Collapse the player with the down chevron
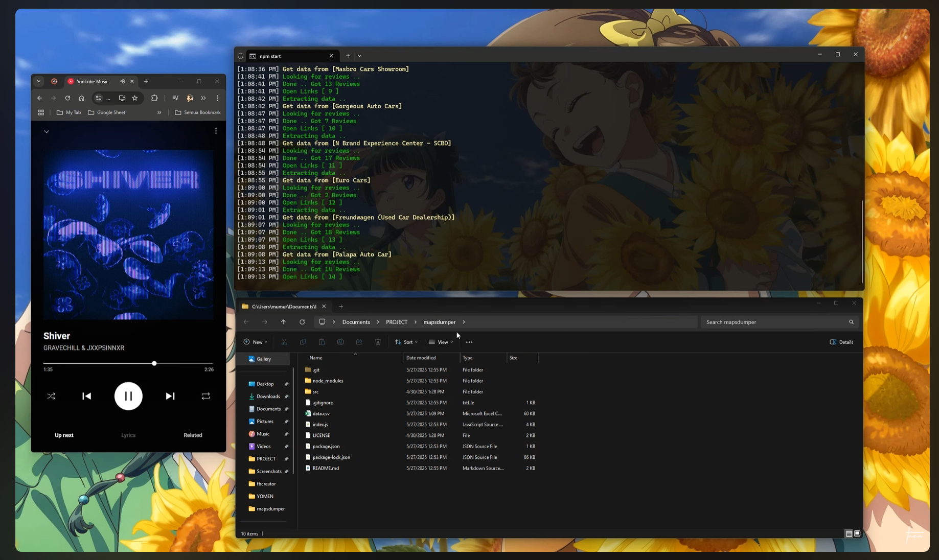 coord(47,131)
